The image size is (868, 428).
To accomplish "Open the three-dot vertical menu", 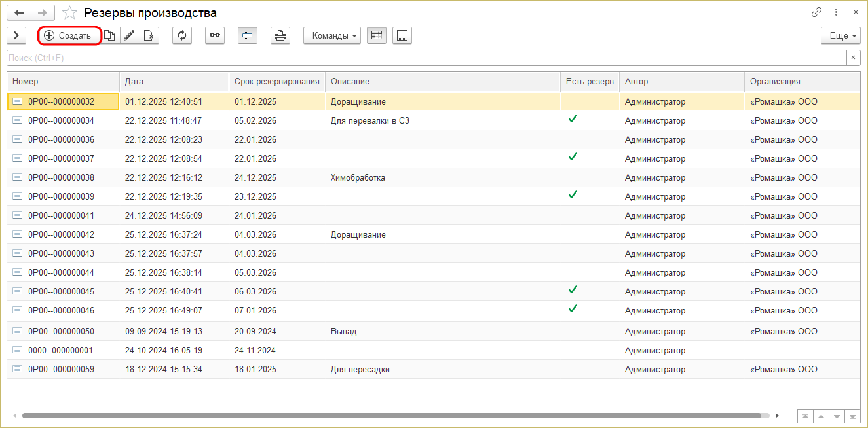I will click(837, 12).
